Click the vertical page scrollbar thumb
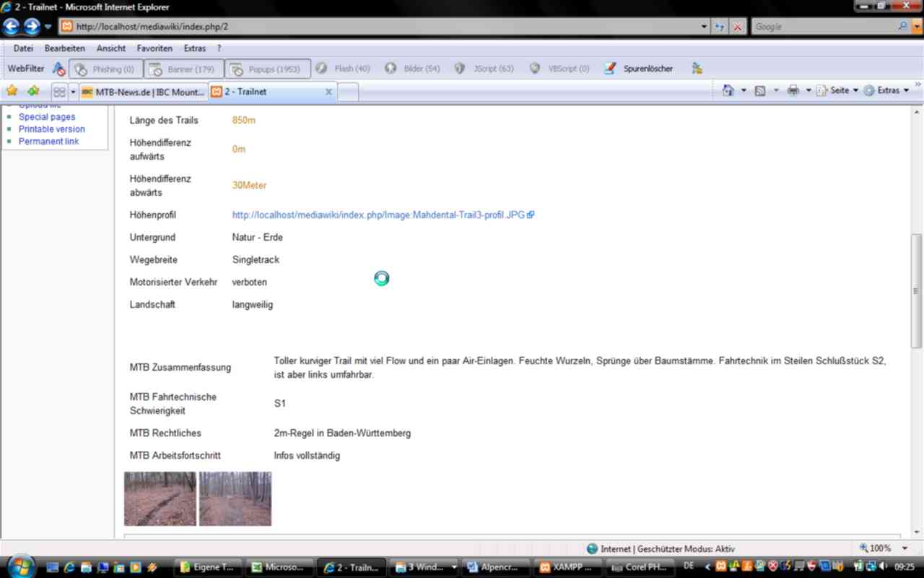 click(917, 289)
